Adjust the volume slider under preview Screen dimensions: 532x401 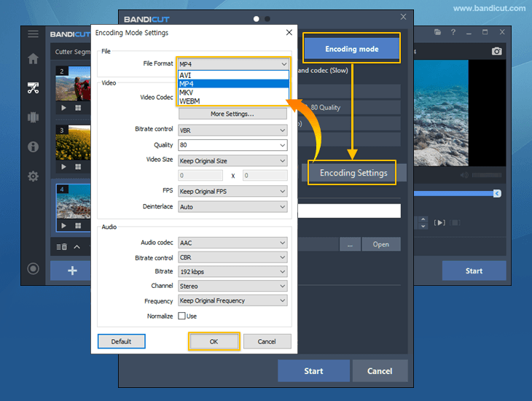[487, 175]
